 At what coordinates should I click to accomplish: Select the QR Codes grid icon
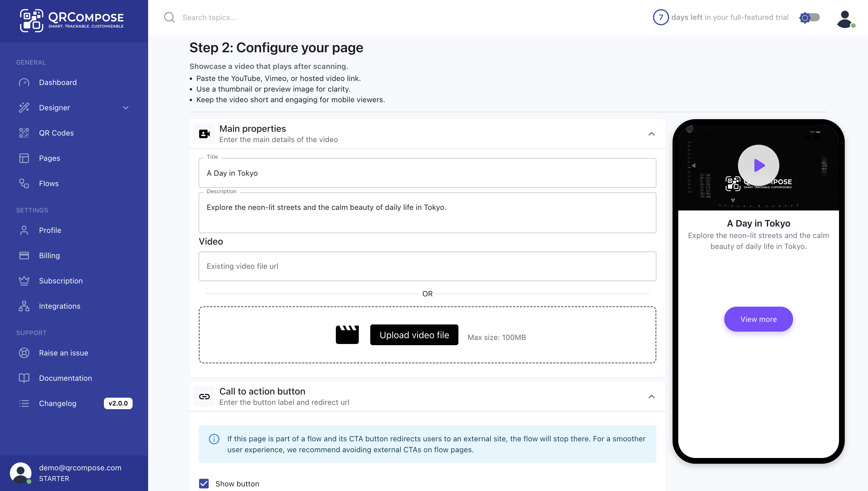24,133
